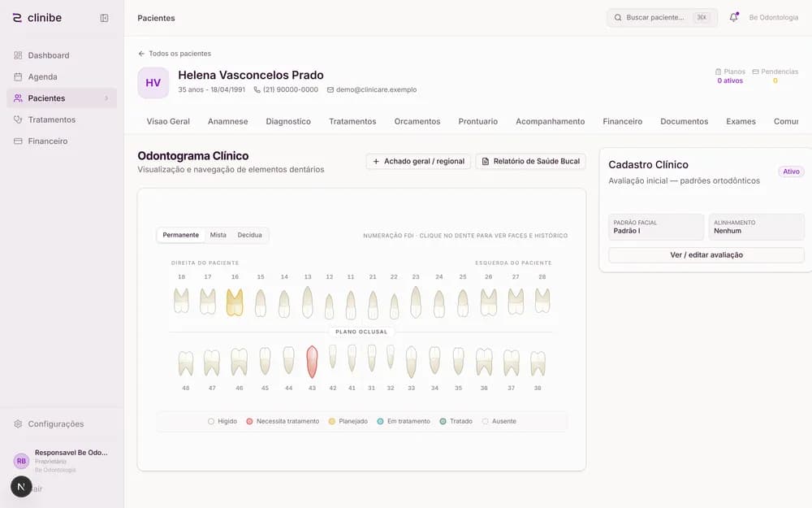The image size is (812, 508).
Task: Select tooth 13 upper canine
Action: click(308, 302)
